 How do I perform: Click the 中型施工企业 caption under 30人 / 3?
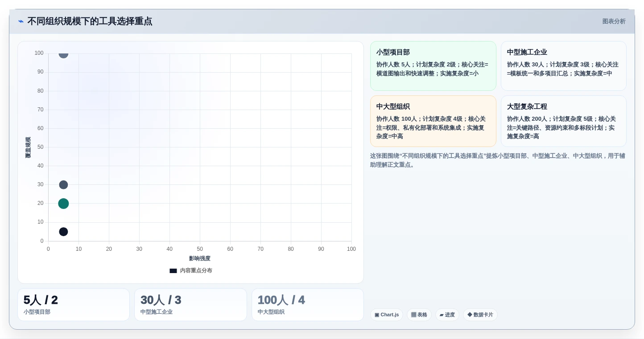(x=157, y=312)
